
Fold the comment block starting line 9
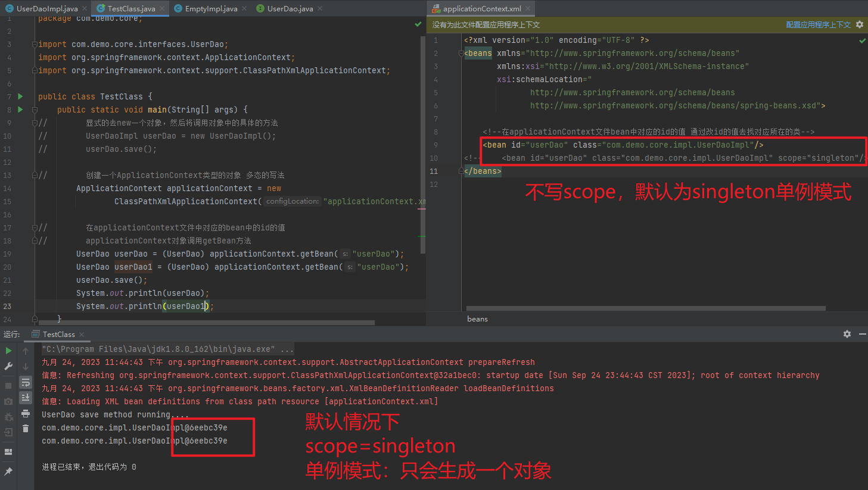pos(35,123)
